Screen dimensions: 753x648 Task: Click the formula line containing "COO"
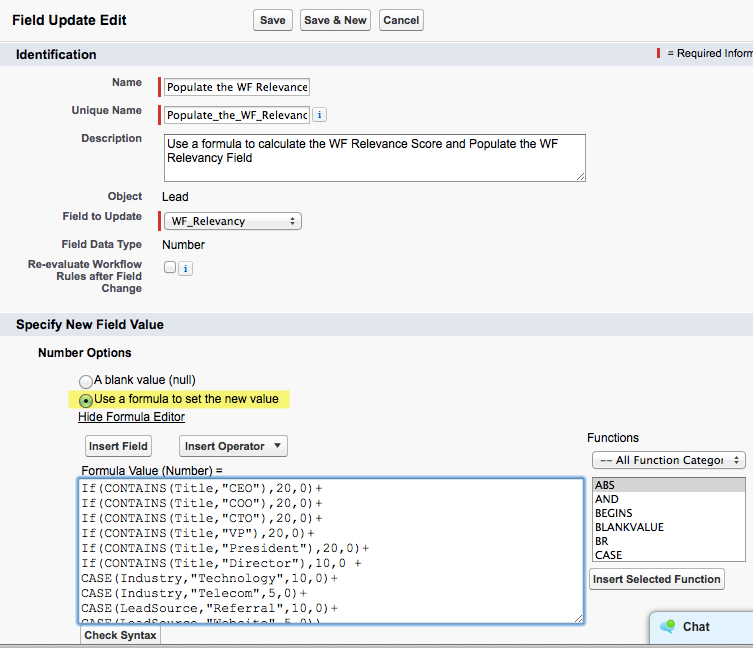tap(202, 503)
